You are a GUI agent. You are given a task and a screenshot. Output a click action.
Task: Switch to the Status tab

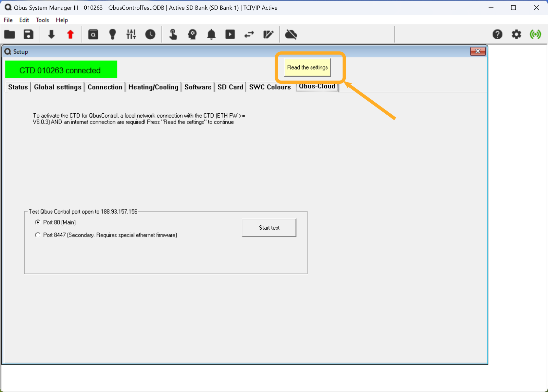pos(18,87)
